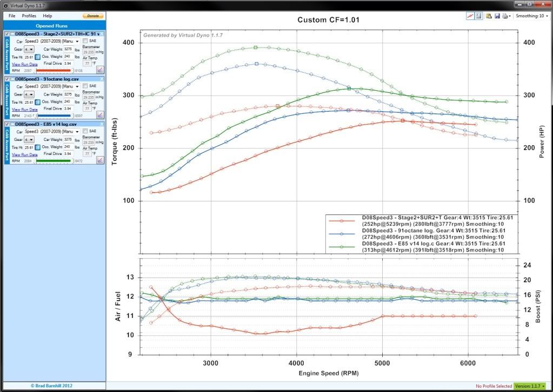Expand the Gear dropdown for 91octane run
The image size is (553, 392).
point(29,94)
